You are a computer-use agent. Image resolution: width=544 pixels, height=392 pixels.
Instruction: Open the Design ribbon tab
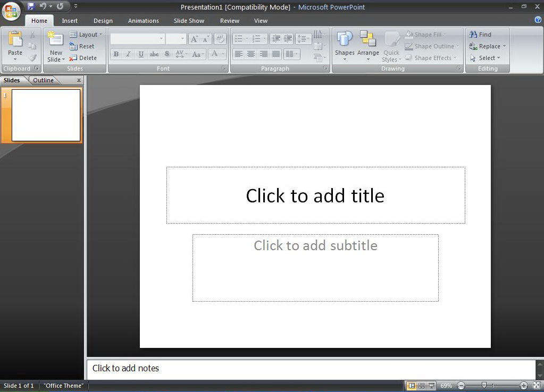point(103,20)
